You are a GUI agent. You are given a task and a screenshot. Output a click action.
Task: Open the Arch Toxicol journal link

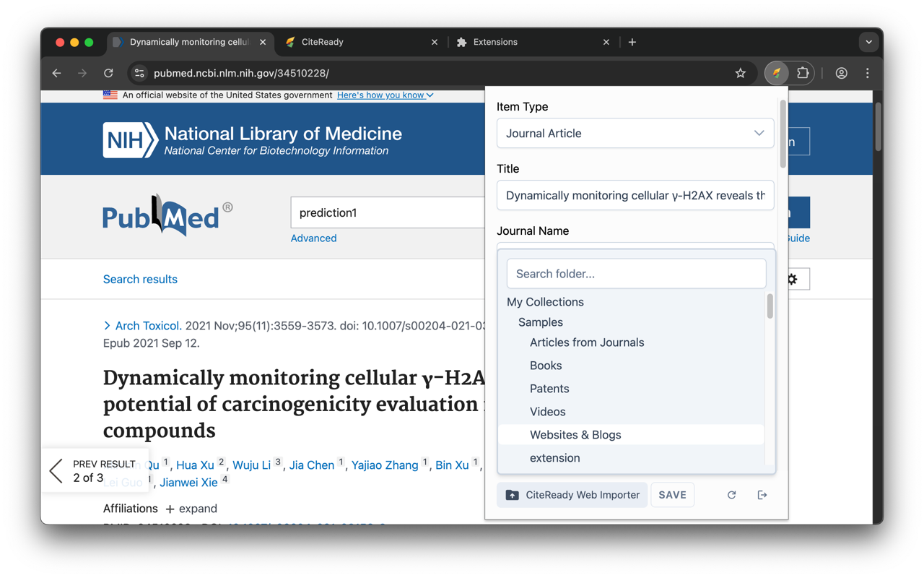pyautogui.click(x=147, y=326)
